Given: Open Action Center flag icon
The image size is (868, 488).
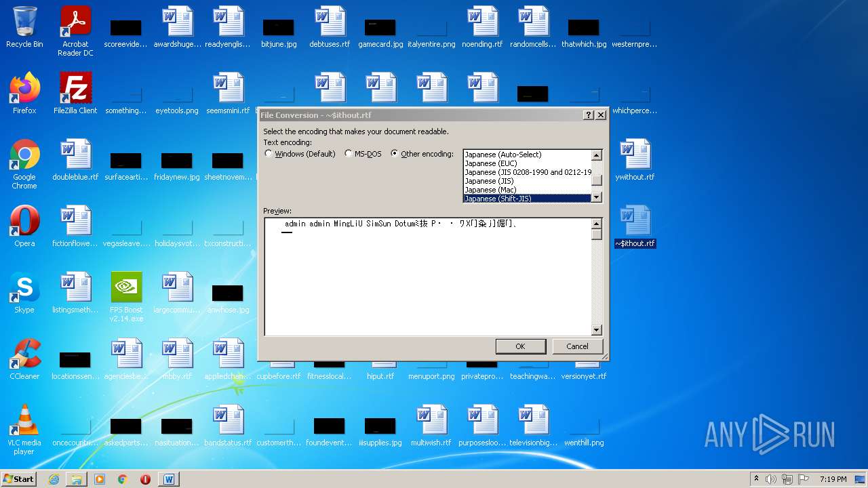Looking at the screenshot, I should click(804, 479).
